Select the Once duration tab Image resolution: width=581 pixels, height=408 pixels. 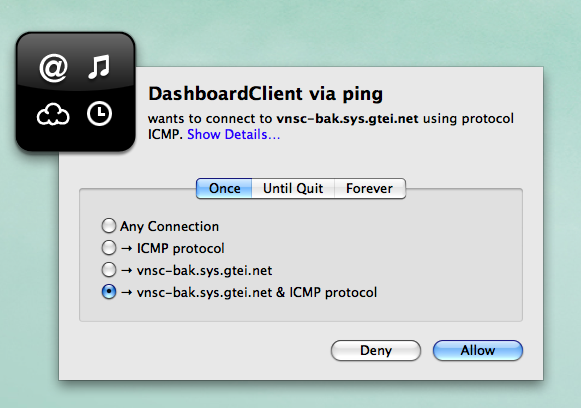pyautogui.click(x=224, y=189)
